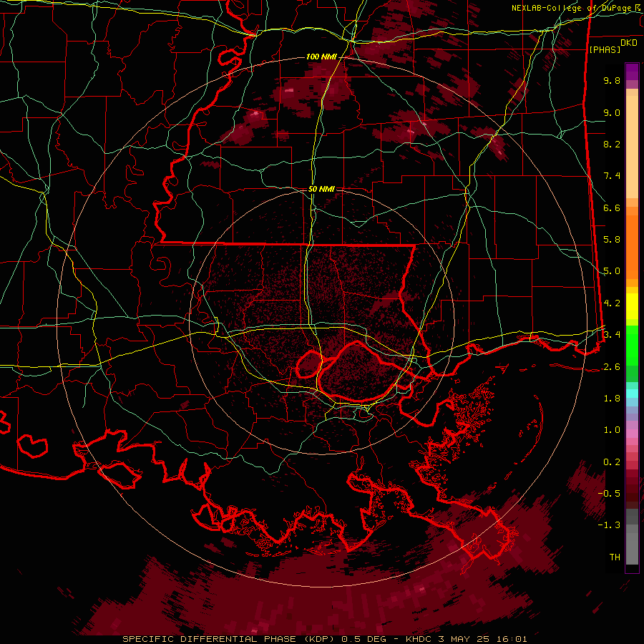The height and width of the screenshot is (644, 644).
Task: Click the 9.0 color scale value
Action: [x=612, y=112]
